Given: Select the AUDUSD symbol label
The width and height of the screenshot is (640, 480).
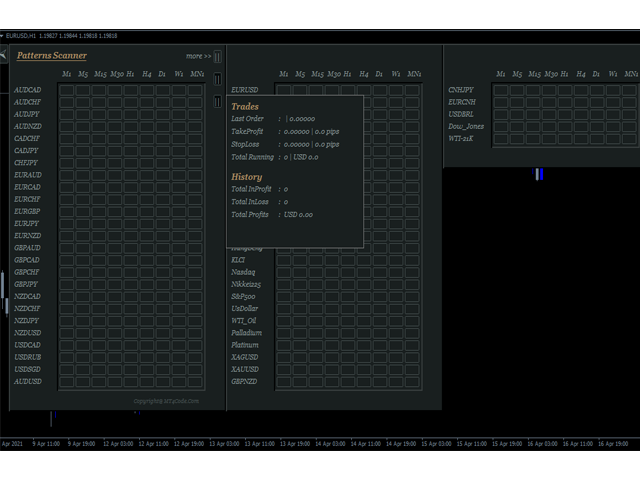Looking at the screenshot, I should 28,381.
